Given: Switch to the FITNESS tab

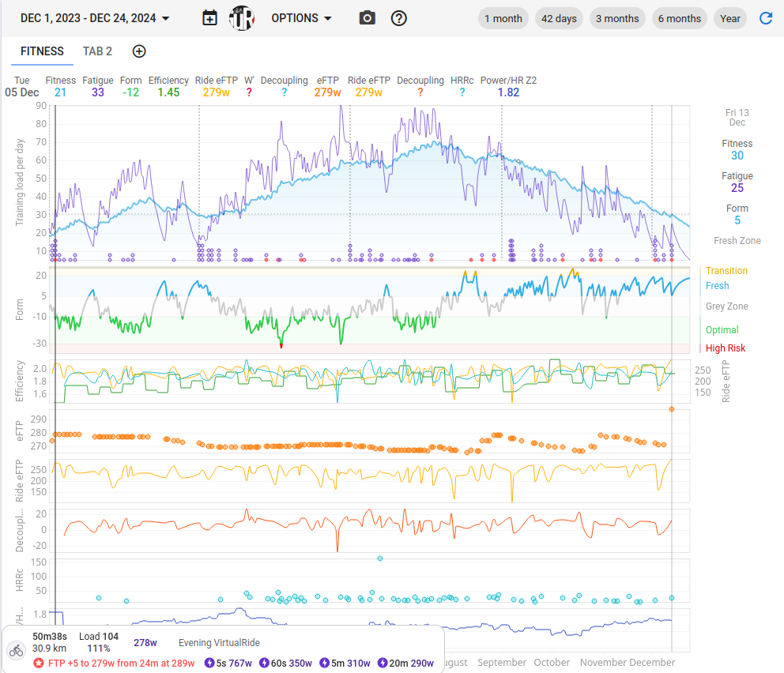Looking at the screenshot, I should click(x=42, y=51).
